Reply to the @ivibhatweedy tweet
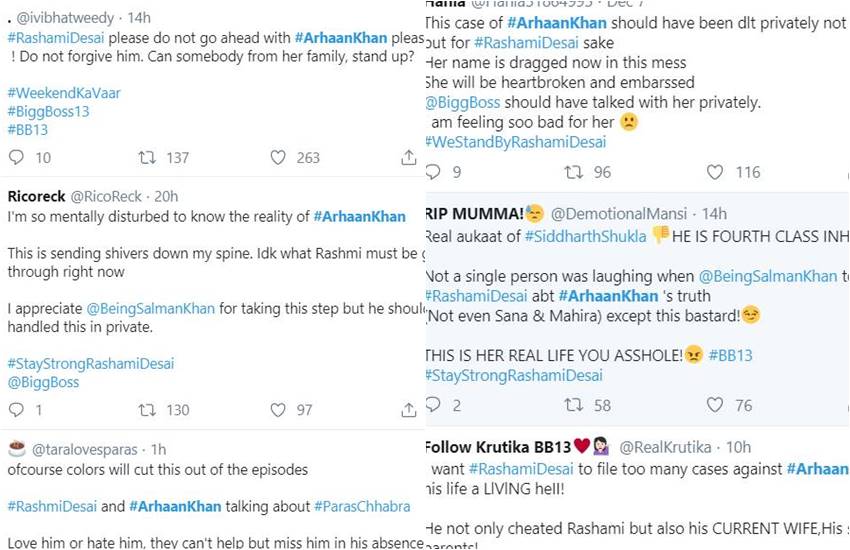The image size is (850, 550). pyautogui.click(x=16, y=157)
